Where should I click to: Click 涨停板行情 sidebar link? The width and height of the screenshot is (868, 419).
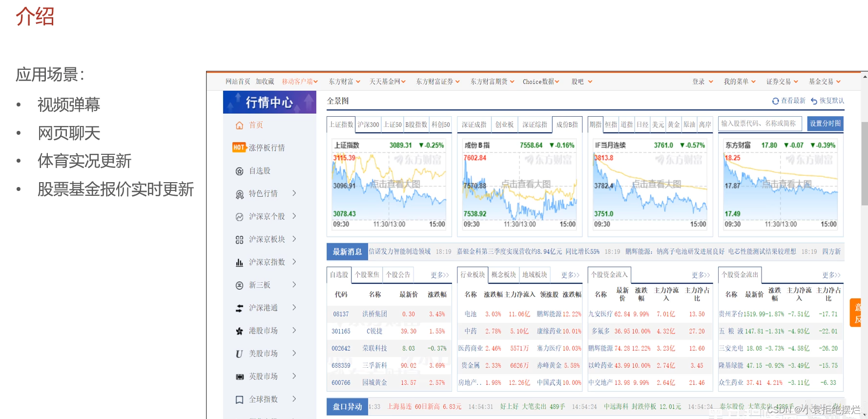[x=267, y=148]
